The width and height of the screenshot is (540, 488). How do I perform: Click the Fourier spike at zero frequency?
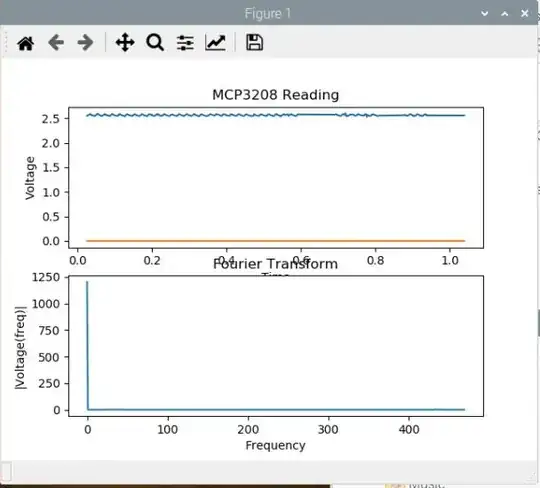coord(87,344)
